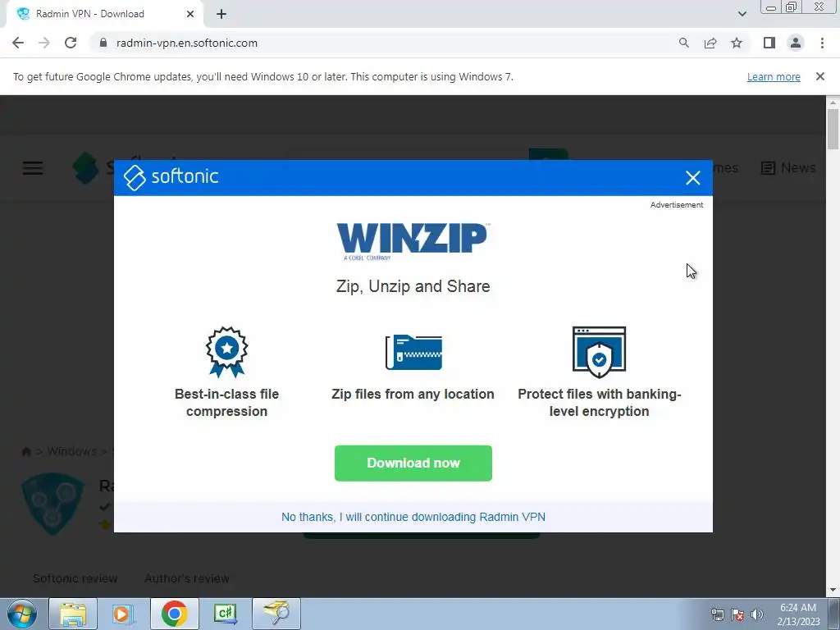Image resolution: width=840 pixels, height=630 pixels.
Task: Click the Softonic logo in popup header
Action: point(171,177)
